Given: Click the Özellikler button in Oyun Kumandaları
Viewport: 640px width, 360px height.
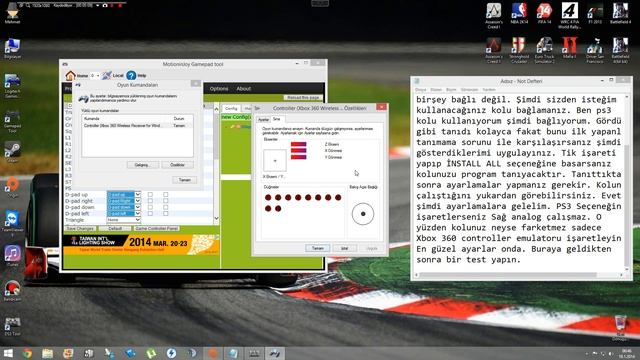Looking at the screenshot, I should [177, 165].
